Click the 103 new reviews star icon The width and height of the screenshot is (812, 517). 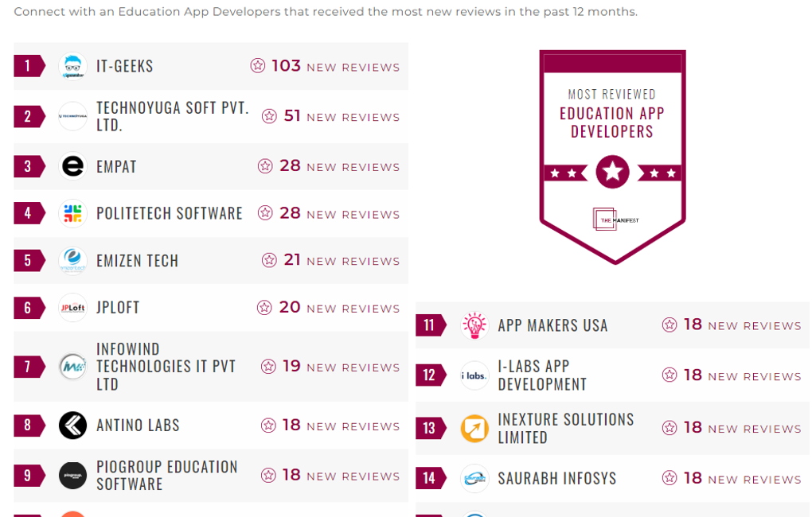[258, 66]
